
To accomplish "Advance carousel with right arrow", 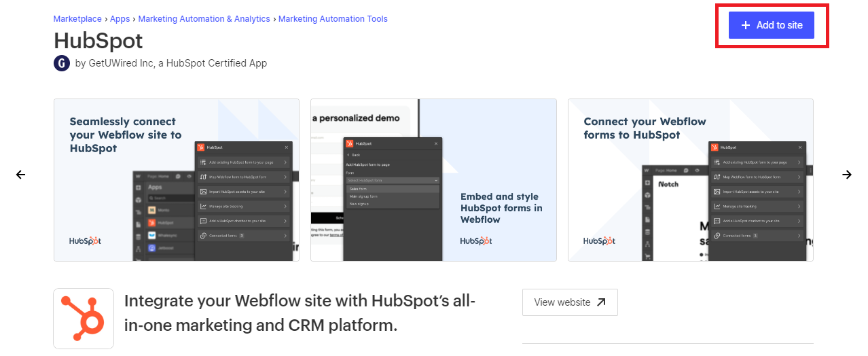I will [x=847, y=175].
